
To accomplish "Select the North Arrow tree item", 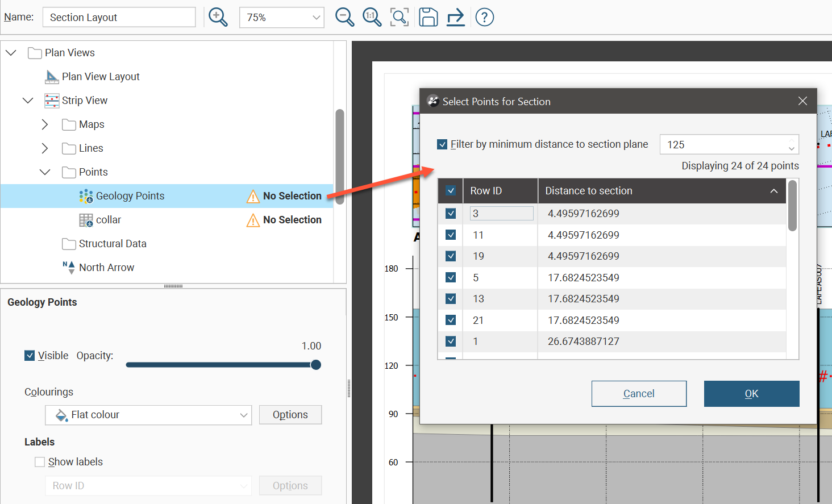I will coord(106,268).
